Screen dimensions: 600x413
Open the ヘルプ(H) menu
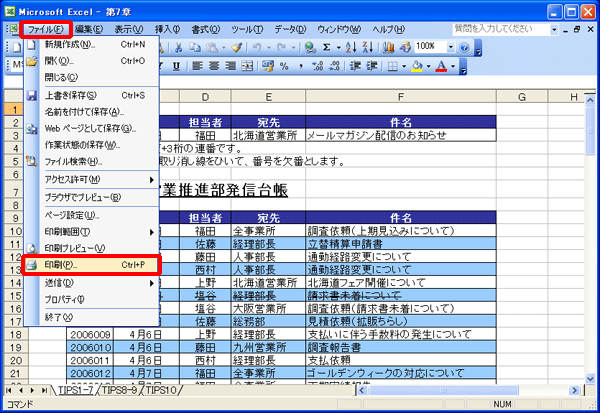point(388,29)
